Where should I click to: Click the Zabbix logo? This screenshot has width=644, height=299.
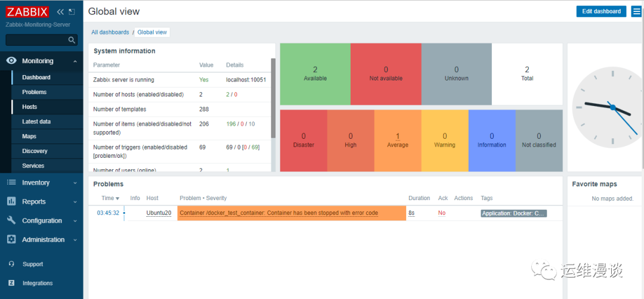[27, 11]
